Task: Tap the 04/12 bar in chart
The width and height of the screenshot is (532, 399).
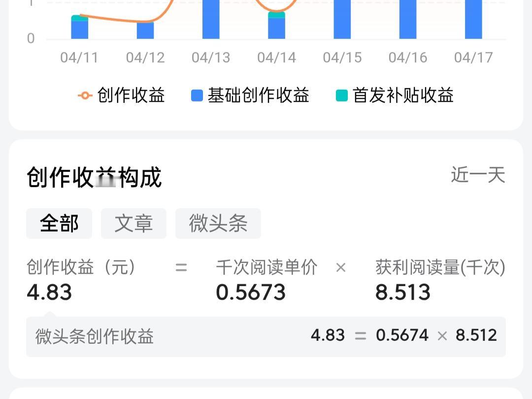Action: coord(145,30)
